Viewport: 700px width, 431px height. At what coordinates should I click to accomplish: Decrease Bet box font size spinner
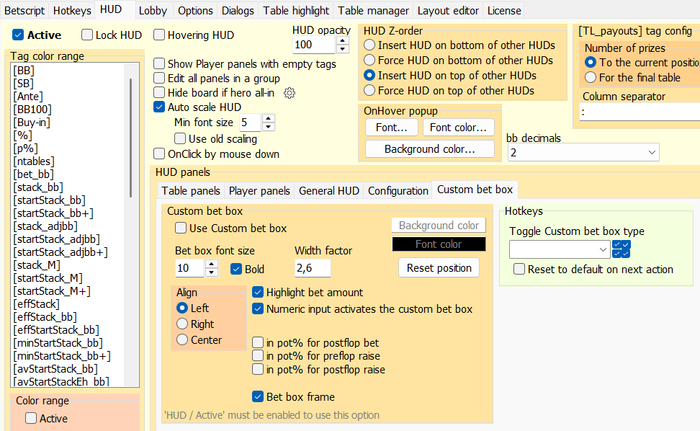tap(212, 272)
